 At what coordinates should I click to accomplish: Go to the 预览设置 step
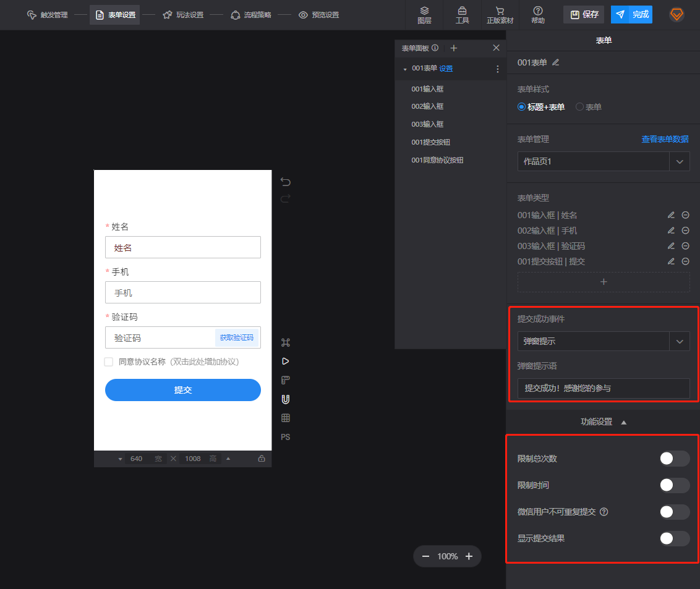pos(318,15)
